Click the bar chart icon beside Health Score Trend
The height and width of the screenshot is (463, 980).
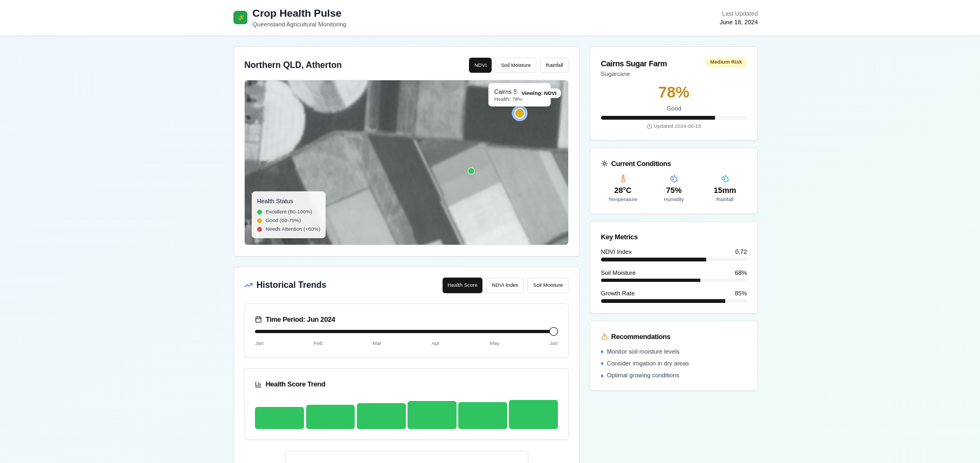[258, 384]
